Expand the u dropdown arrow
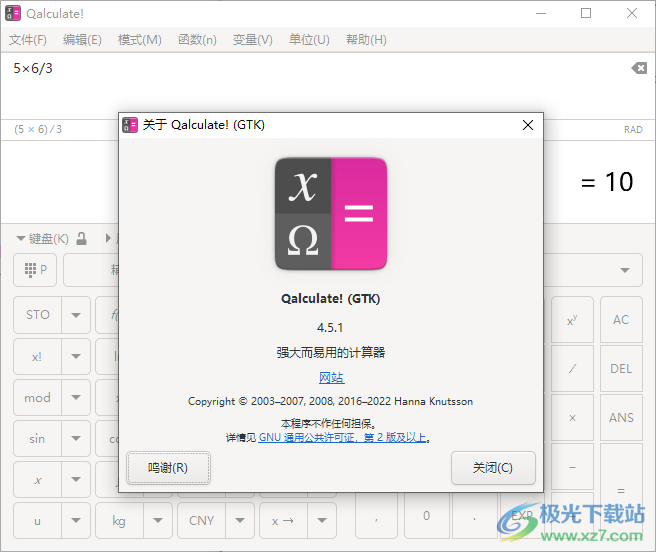 pyautogui.click(x=76, y=521)
